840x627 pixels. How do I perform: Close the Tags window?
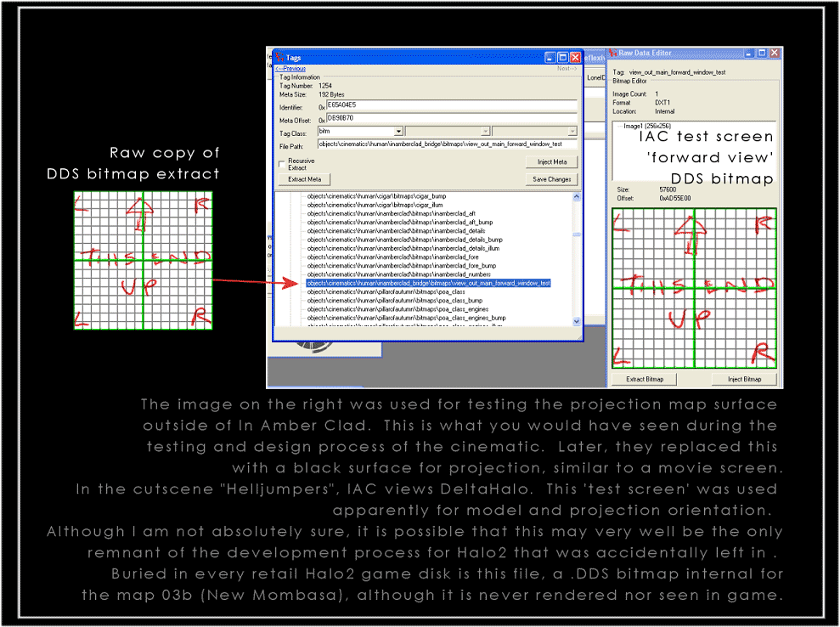tap(575, 57)
